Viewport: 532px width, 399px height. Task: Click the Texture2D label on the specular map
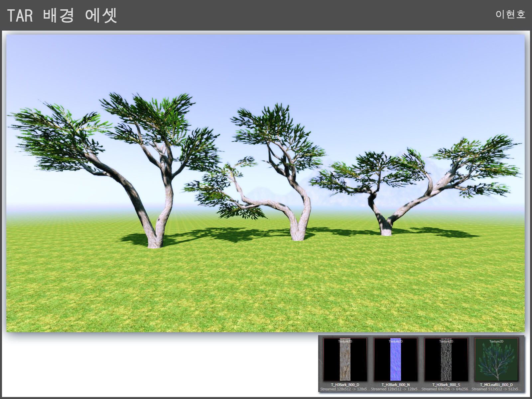(446, 341)
